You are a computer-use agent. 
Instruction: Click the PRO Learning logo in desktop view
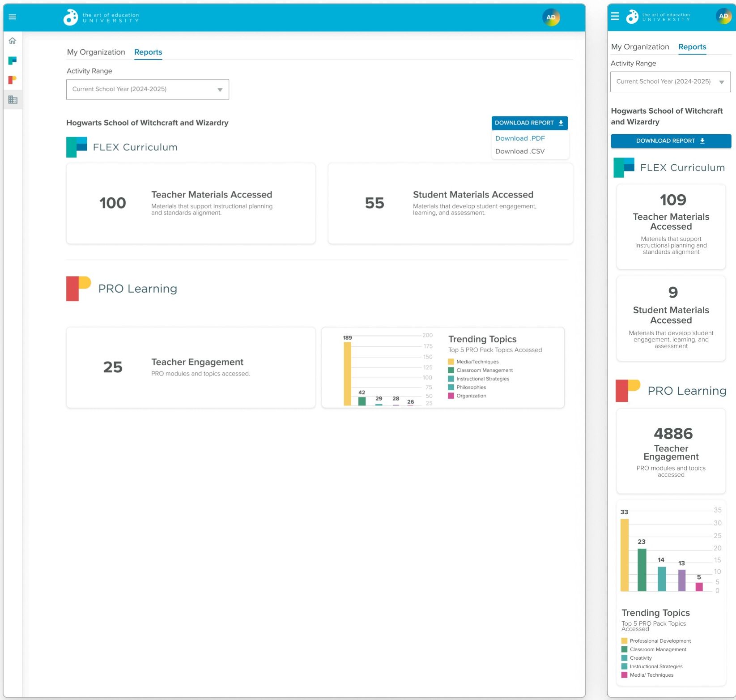click(x=79, y=289)
